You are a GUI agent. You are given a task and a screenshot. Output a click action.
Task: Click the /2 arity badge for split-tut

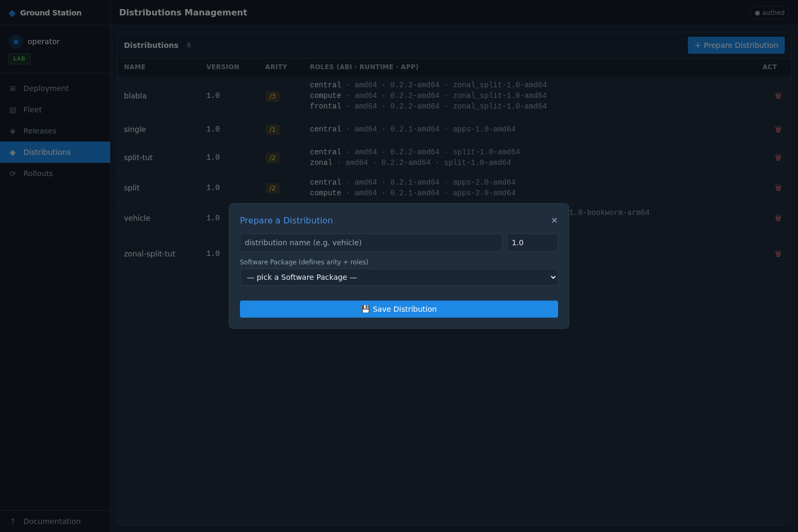click(x=272, y=158)
